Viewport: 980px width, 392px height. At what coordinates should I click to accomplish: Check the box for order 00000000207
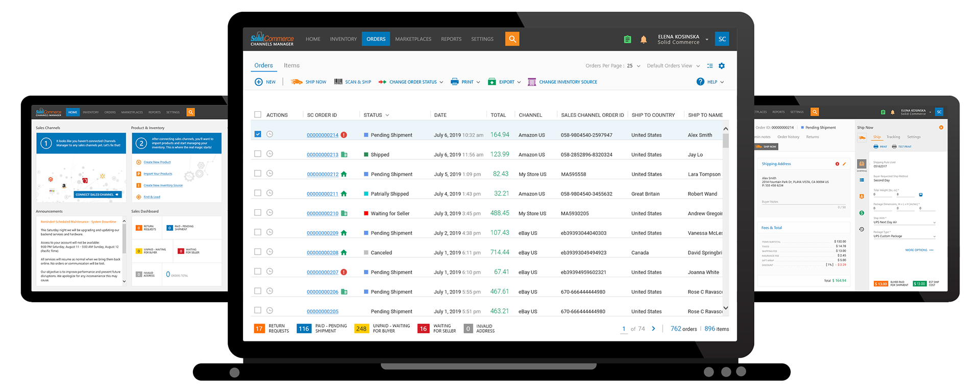click(x=258, y=272)
